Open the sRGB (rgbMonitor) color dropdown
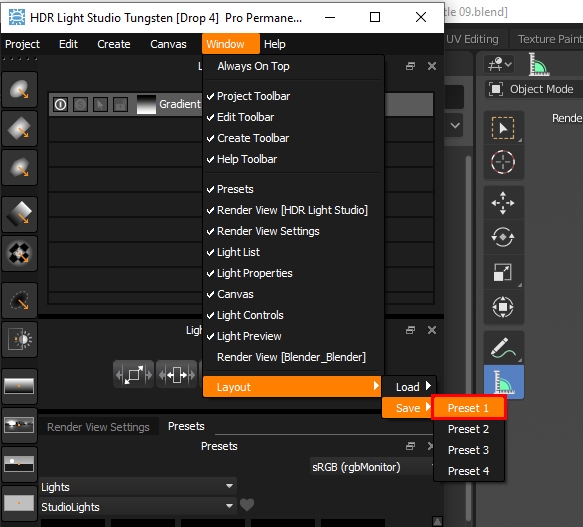Screen dimensions: 583x527 (x=372, y=467)
